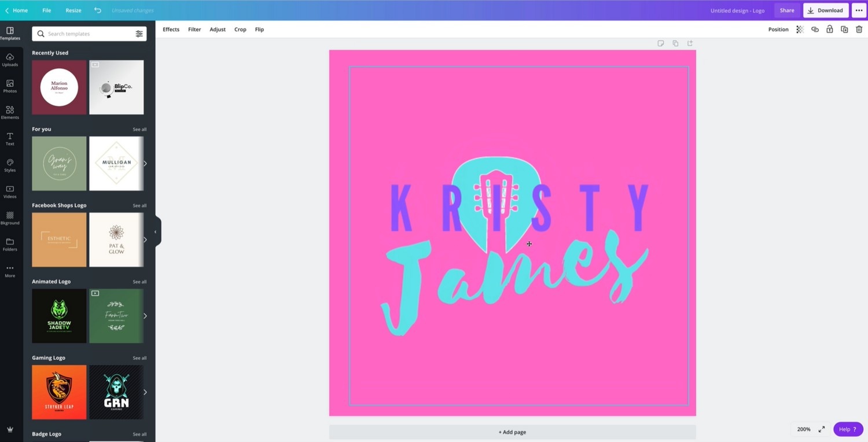868x442 pixels.
Task: Select the letter Y of KRISTY on canvas
Action: 638,208
